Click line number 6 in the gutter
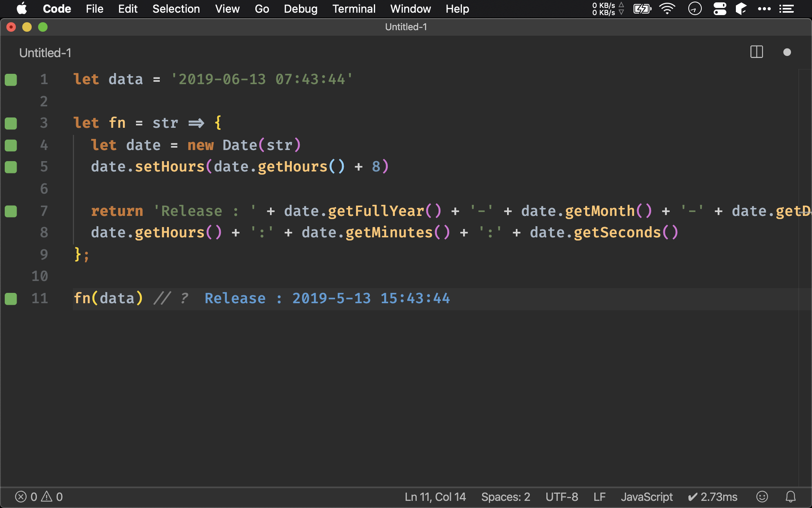Viewport: 812px width, 508px height. [44, 189]
